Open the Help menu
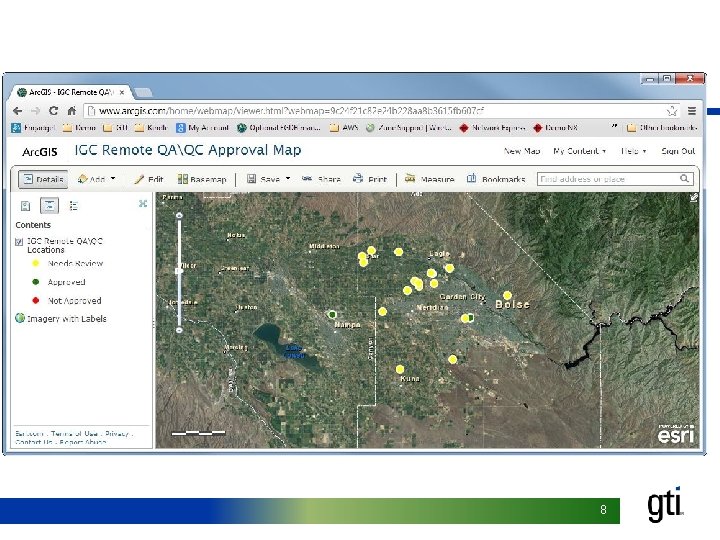 [631, 151]
